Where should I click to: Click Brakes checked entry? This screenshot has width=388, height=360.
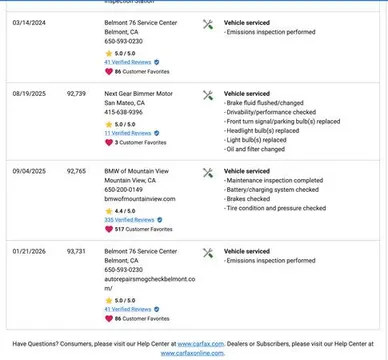[x=247, y=199]
